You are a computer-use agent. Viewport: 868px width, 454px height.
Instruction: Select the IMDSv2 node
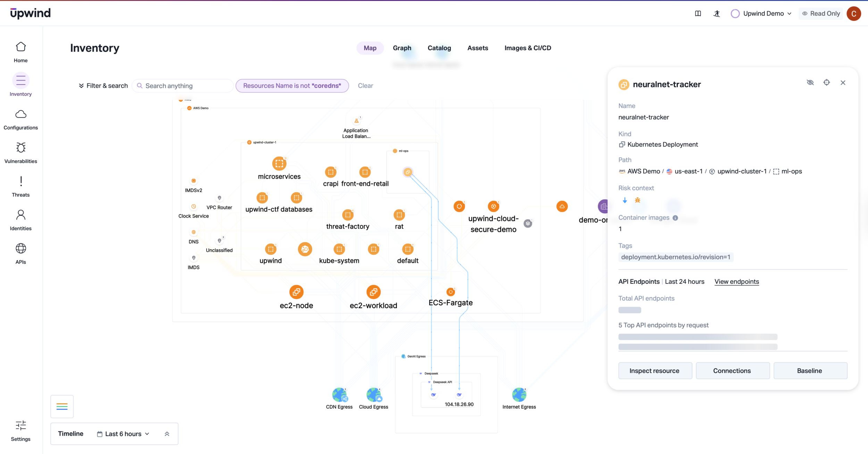193,181
